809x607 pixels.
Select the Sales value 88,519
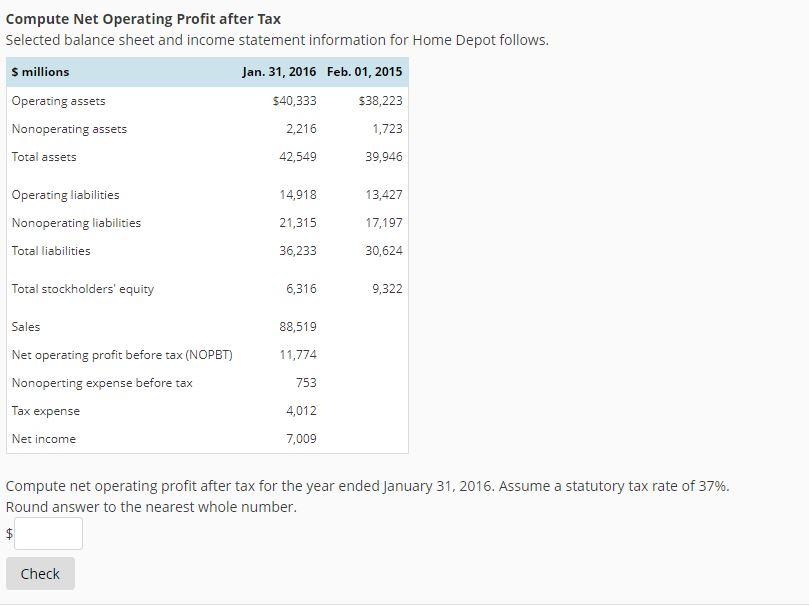tap(299, 326)
